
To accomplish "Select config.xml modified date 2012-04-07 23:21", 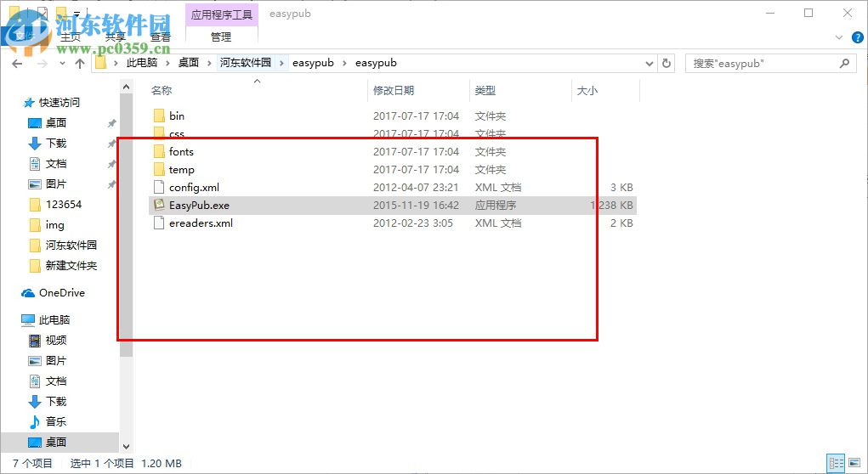I will pos(416,188).
